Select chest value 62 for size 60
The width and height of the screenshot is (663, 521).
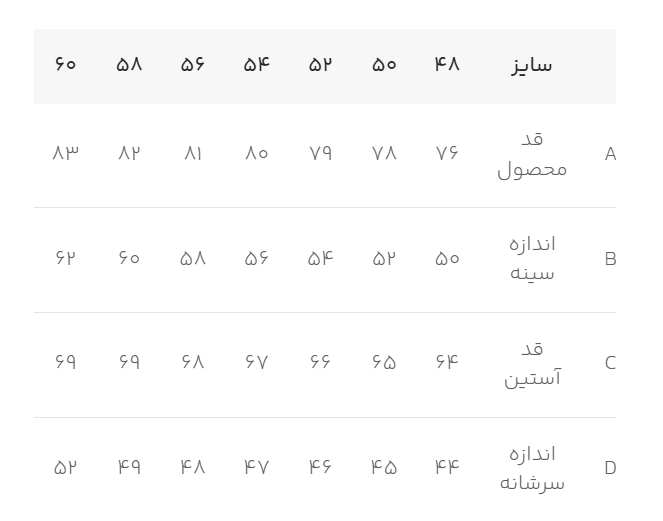tap(66, 259)
